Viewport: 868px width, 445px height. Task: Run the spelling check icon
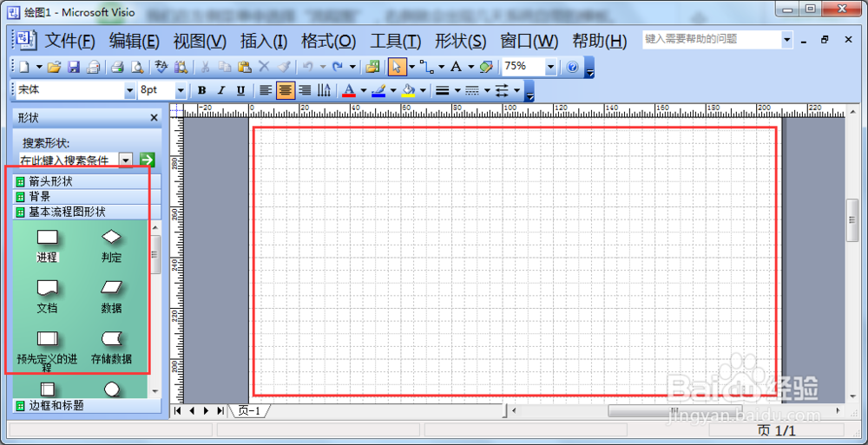161,67
